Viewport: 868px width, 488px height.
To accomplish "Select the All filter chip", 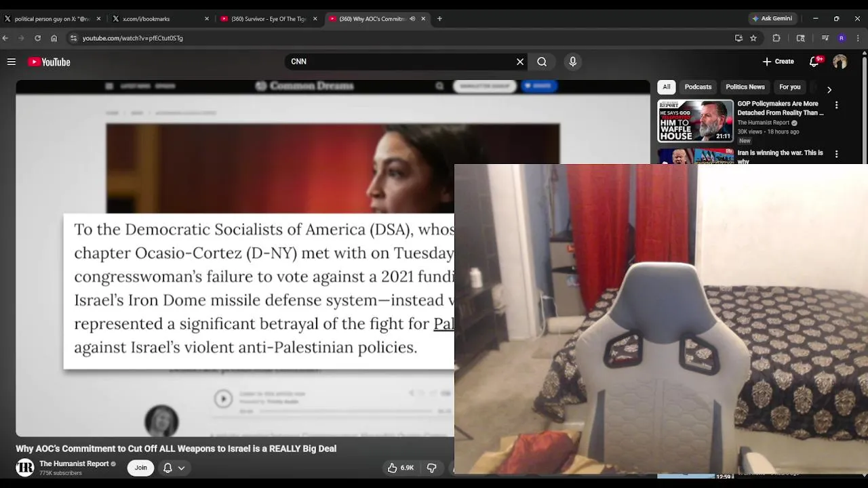I will tap(667, 87).
